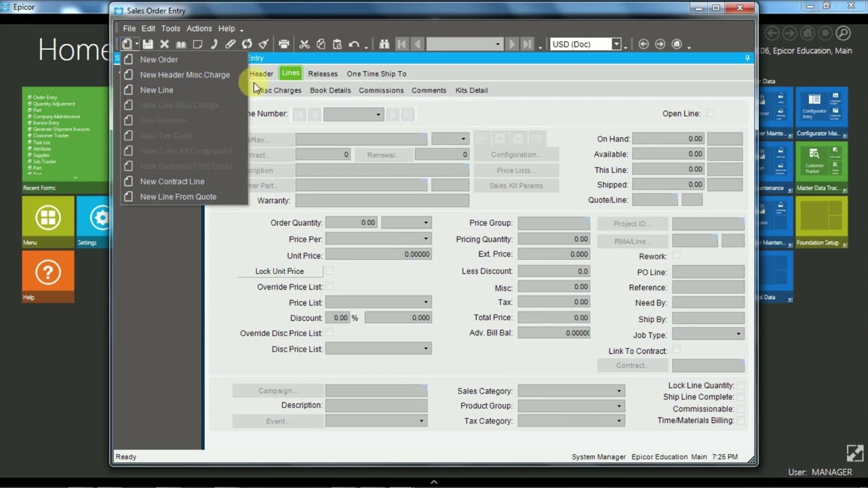Image resolution: width=868 pixels, height=488 pixels.
Task: Open the Tax Category dropdown
Action: 618,421
